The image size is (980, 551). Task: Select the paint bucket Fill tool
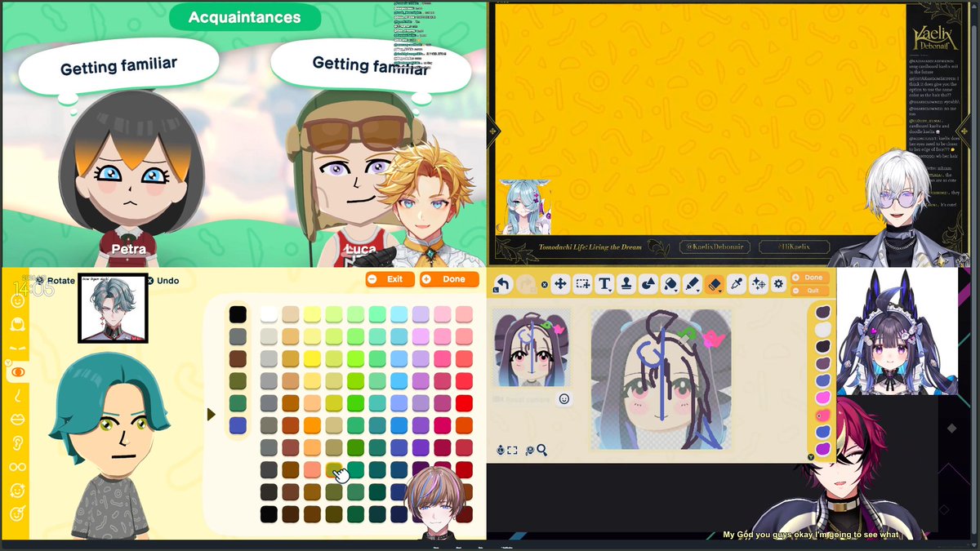pos(670,284)
